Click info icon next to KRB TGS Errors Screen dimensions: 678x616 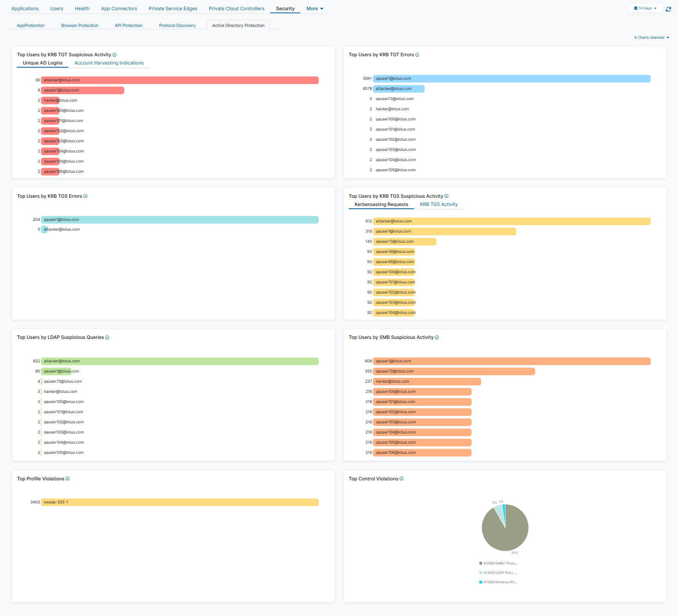point(86,196)
